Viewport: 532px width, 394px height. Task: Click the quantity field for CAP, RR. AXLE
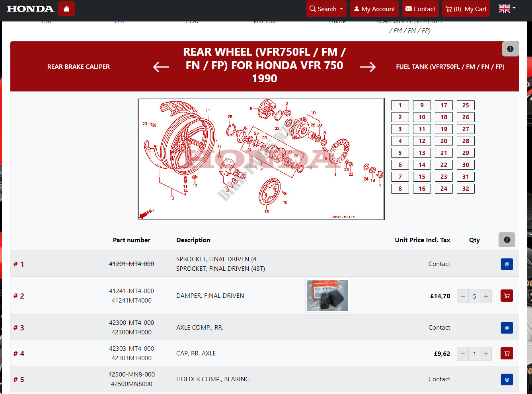[x=474, y=354]
